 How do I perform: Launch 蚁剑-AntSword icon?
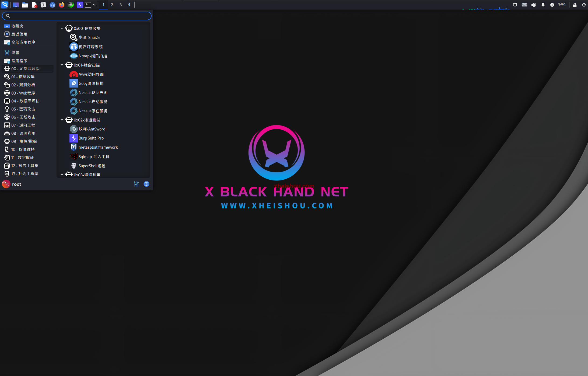73,129
